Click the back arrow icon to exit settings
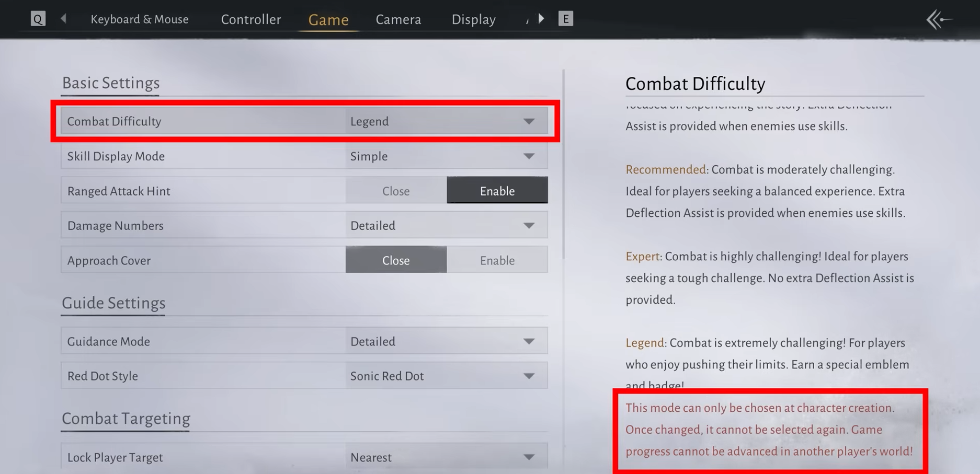 point(939,20)
